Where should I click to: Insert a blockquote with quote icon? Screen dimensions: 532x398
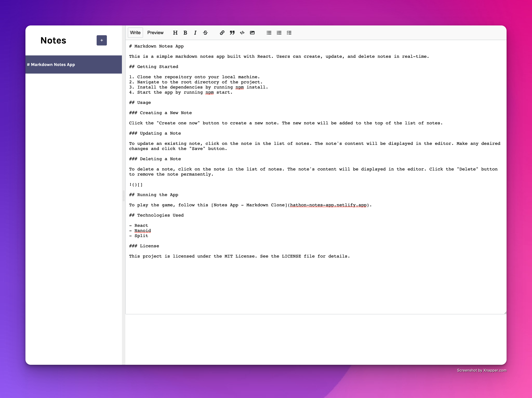click(232, 33)
